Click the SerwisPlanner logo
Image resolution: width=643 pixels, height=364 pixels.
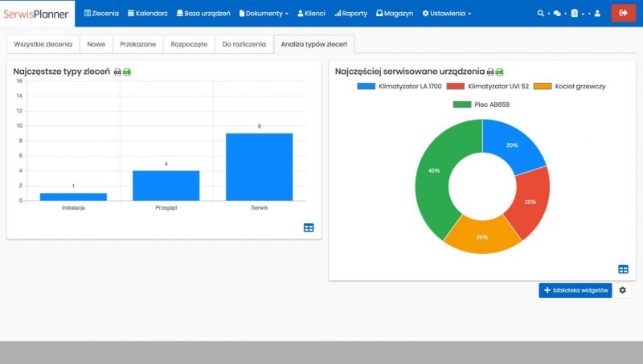tap(36, 14)
